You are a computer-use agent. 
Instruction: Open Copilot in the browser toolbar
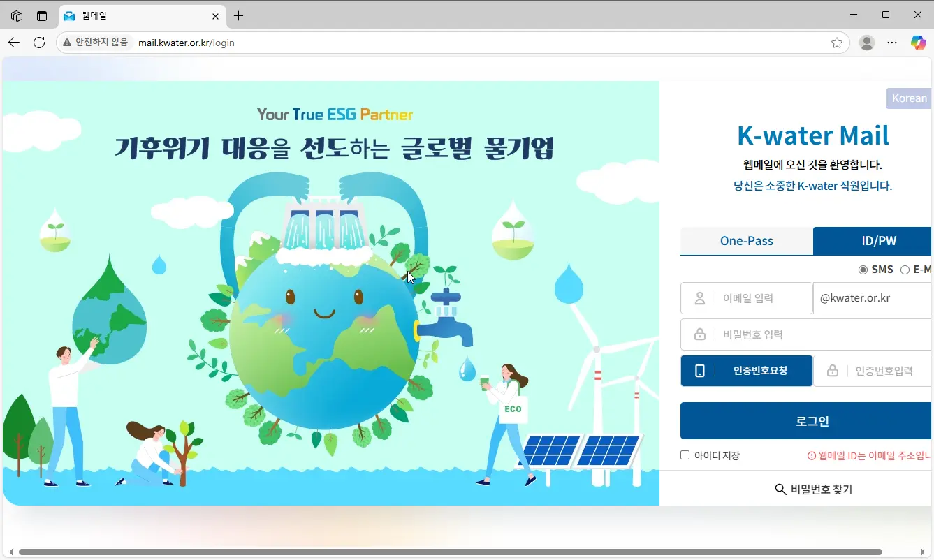918,43
